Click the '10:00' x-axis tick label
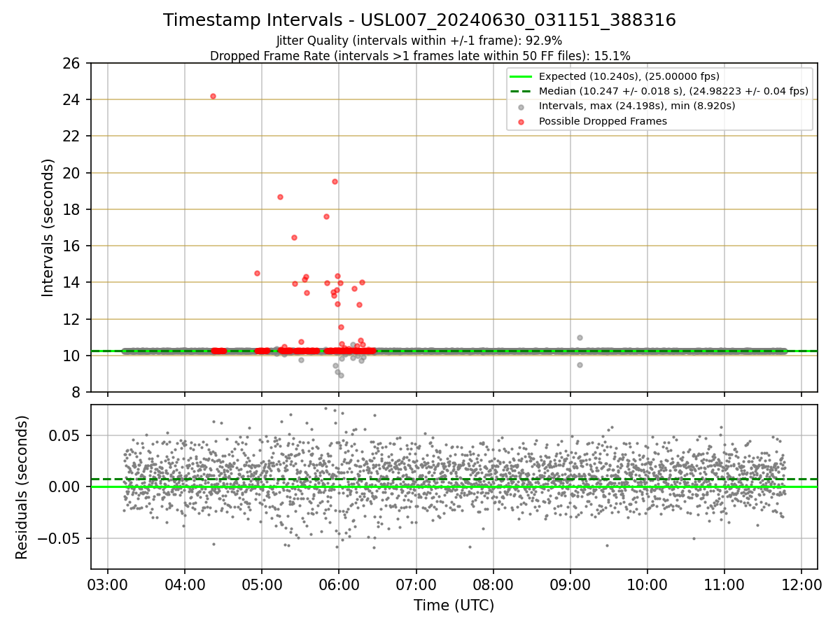The height and width of the screenshot is (630, 840). [647, 584]
